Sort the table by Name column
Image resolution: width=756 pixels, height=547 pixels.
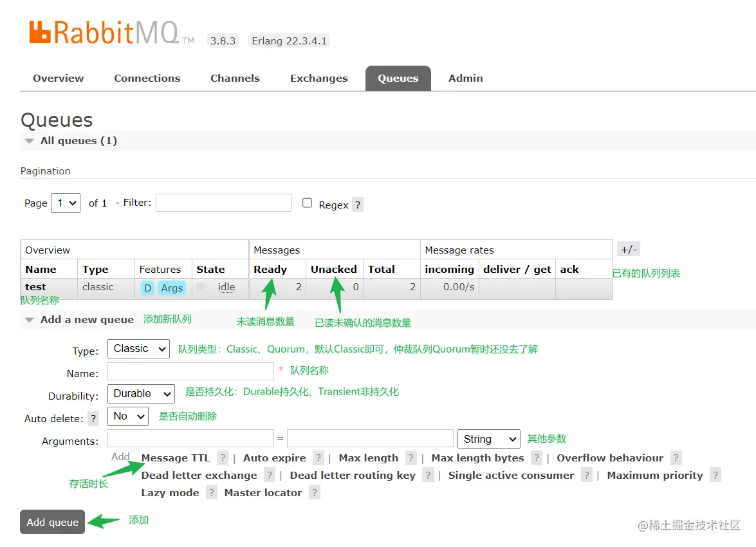click(41, 269)
